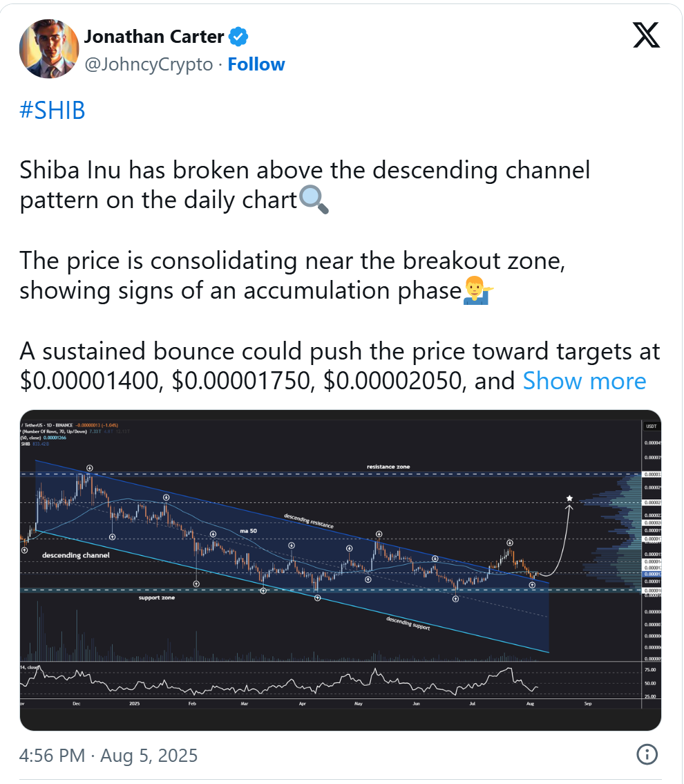Open the 4:56 PM Aug 5 timestamp
The image size is (684, 784).
(109, 755)
